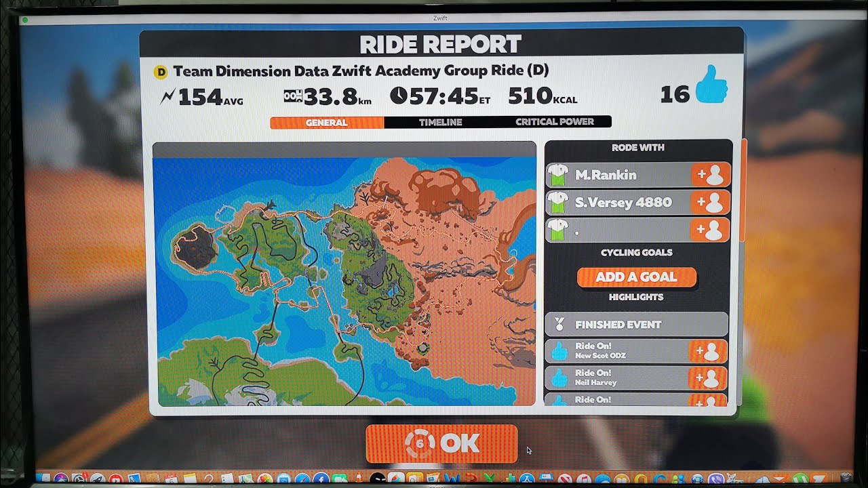
Task: Click Ride On from New Scot ODZ row
Action: (x=636, y=352)
